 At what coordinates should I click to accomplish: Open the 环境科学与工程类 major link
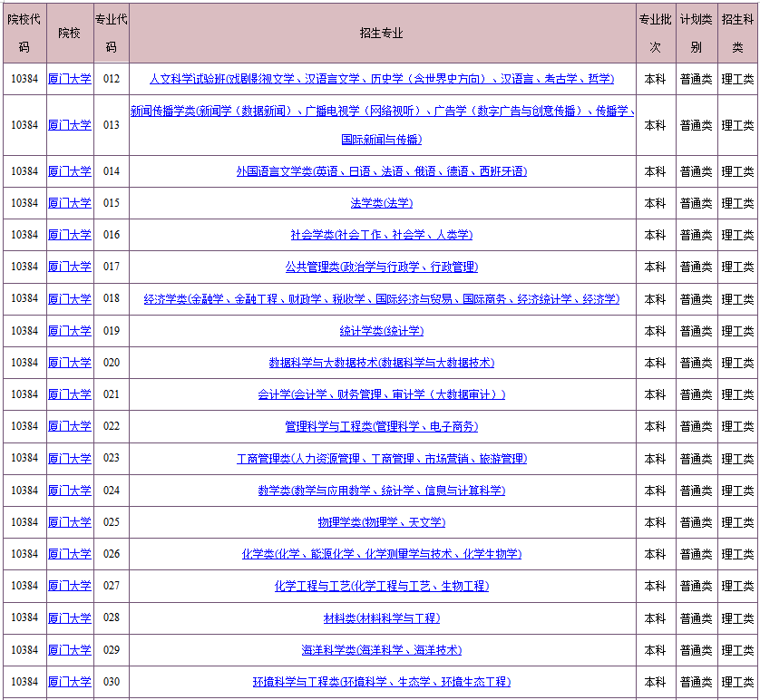pos(382,682)
